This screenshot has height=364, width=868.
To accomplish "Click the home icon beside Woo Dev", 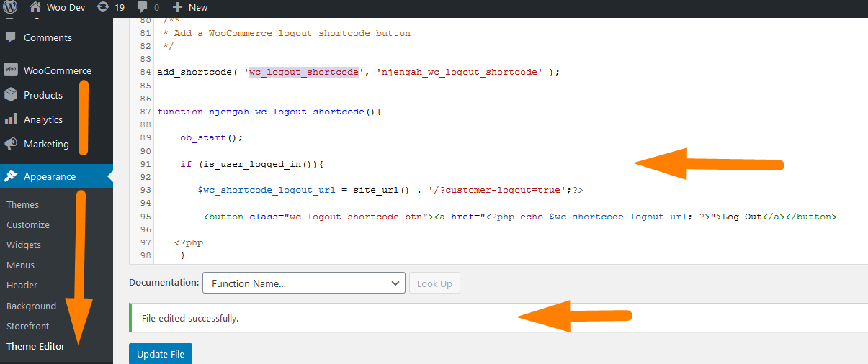I will pyautogui.click(x=35, y=7).
